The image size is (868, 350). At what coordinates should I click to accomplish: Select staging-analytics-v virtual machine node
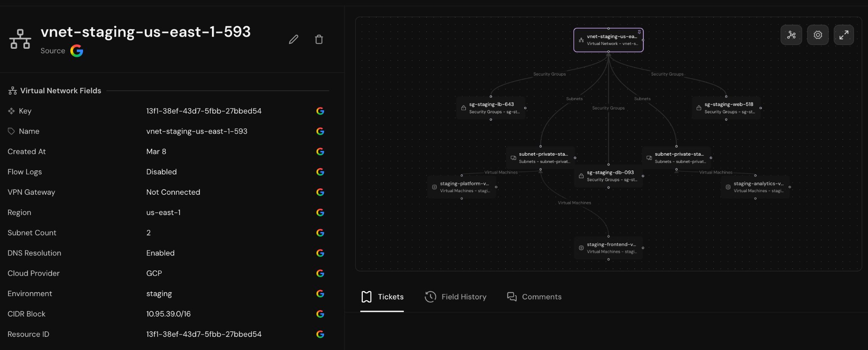tap(755, 187)
